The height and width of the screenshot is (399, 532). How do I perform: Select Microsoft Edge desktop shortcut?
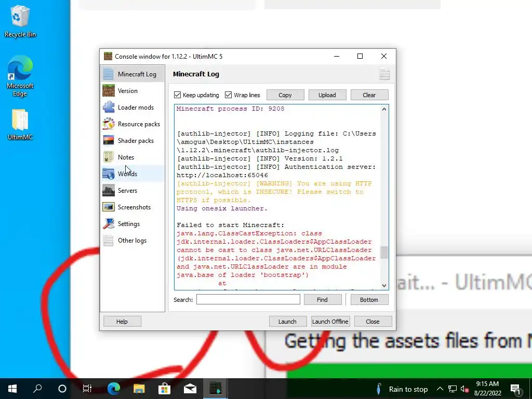[x=20, y=76]
